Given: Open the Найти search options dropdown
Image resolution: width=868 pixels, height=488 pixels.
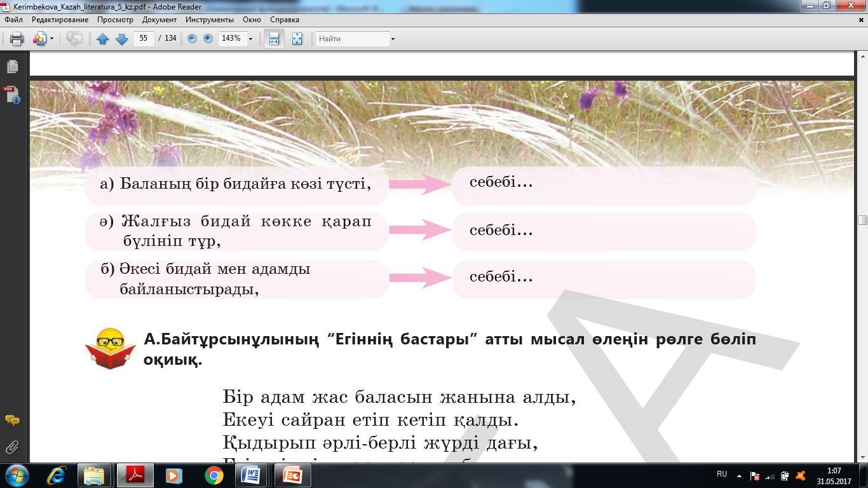Looking at the screenshot, I should pos(393,39).
